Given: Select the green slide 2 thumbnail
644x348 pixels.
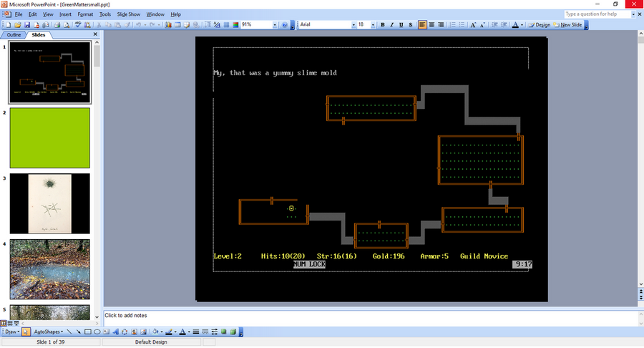Looking at the screenshot, I should click(50, 137).
